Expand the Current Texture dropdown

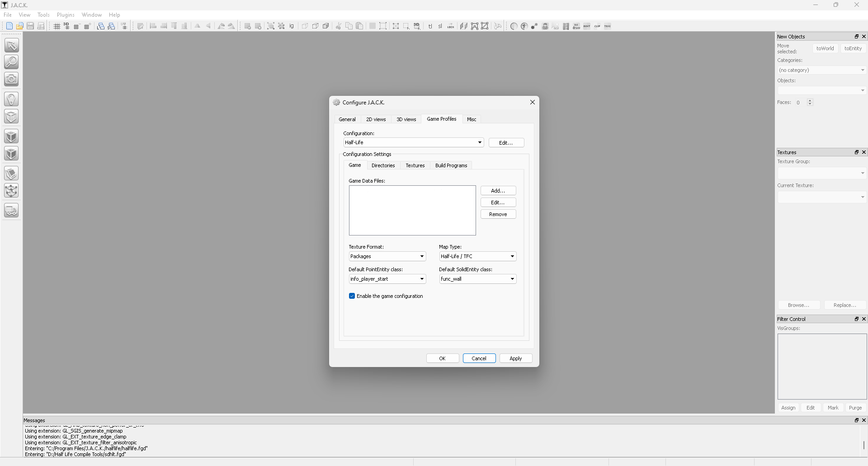click(x=821, y=197)
